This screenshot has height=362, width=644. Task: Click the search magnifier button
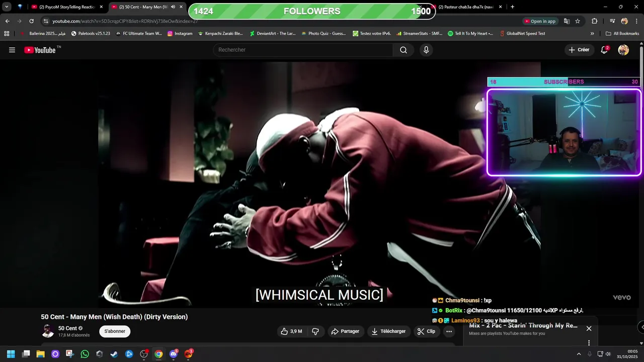[x=404, y=50]
